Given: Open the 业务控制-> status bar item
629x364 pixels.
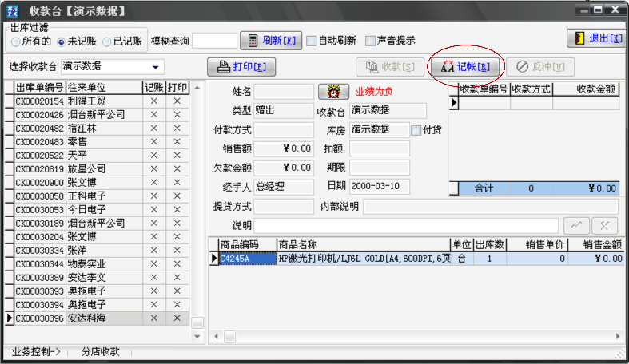Looking at the screenshot, I should [x=36, y=352].
